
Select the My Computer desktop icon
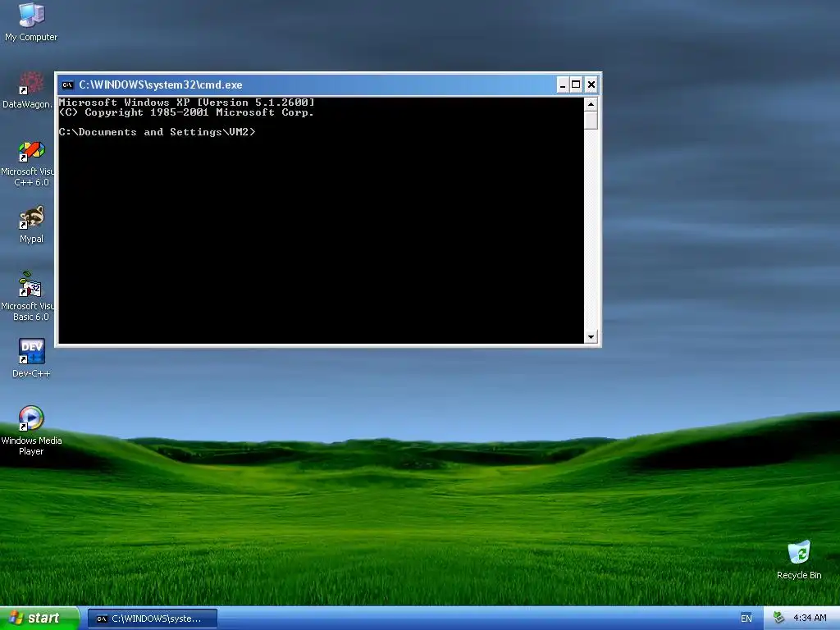(x=31, y=21)
